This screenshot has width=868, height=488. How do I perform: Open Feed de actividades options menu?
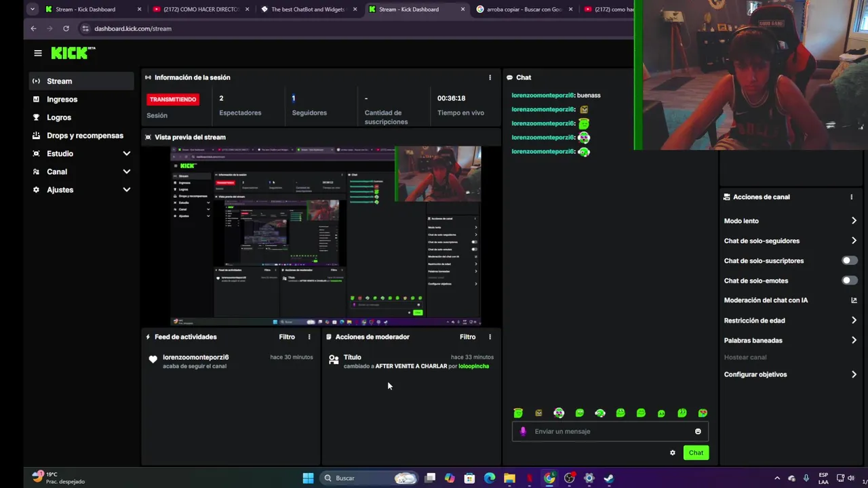pos(309,337)
